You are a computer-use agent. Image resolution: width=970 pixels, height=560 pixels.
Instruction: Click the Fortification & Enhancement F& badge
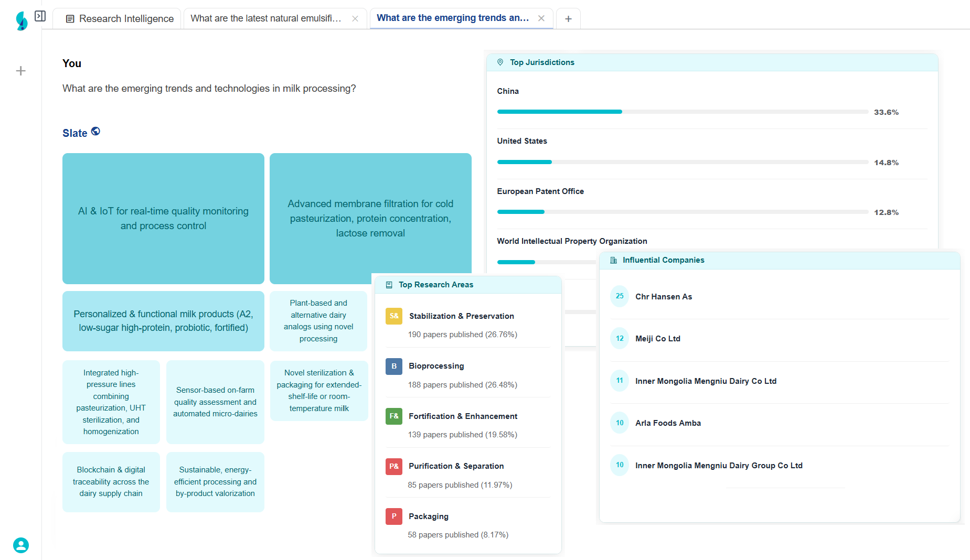point(394,416)
